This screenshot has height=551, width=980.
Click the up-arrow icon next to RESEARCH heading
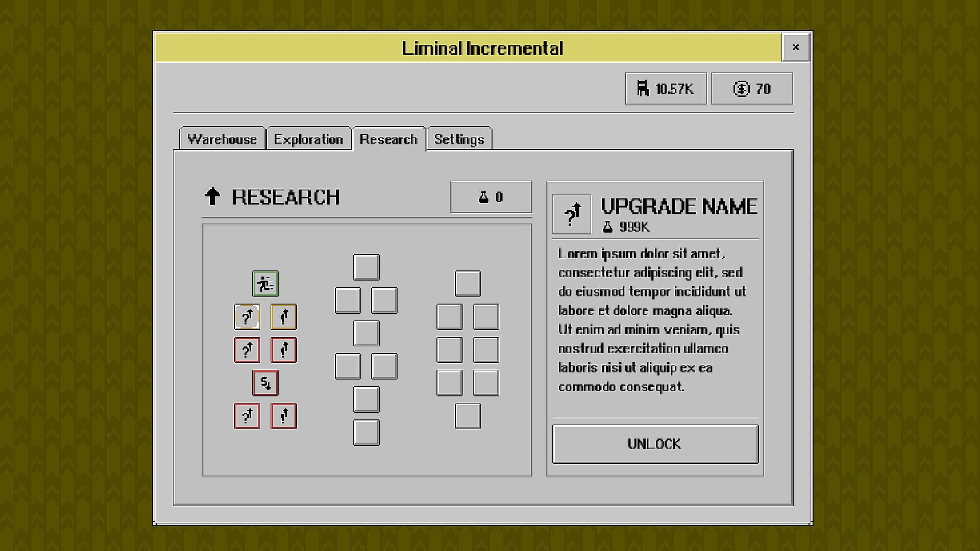tap(212, 196)
